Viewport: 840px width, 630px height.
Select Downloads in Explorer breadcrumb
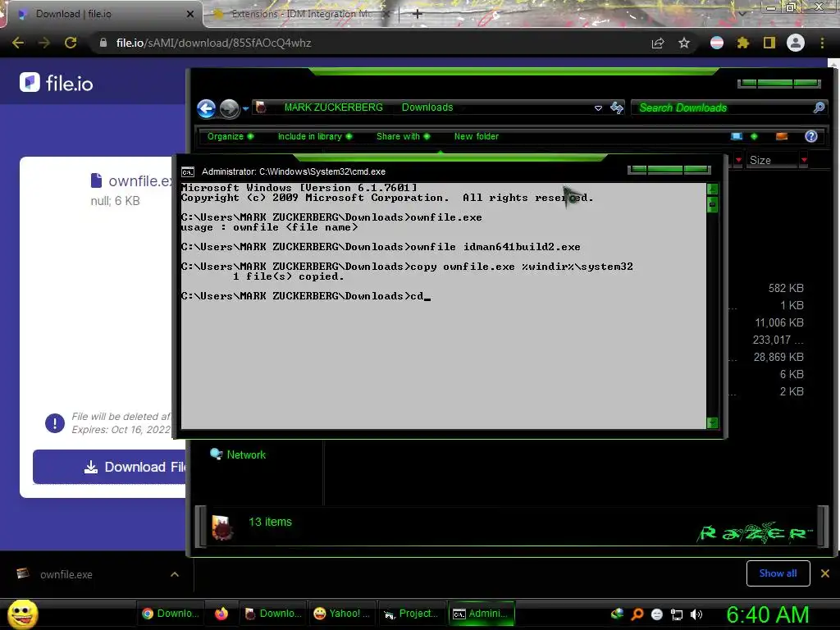click(427, 107)
